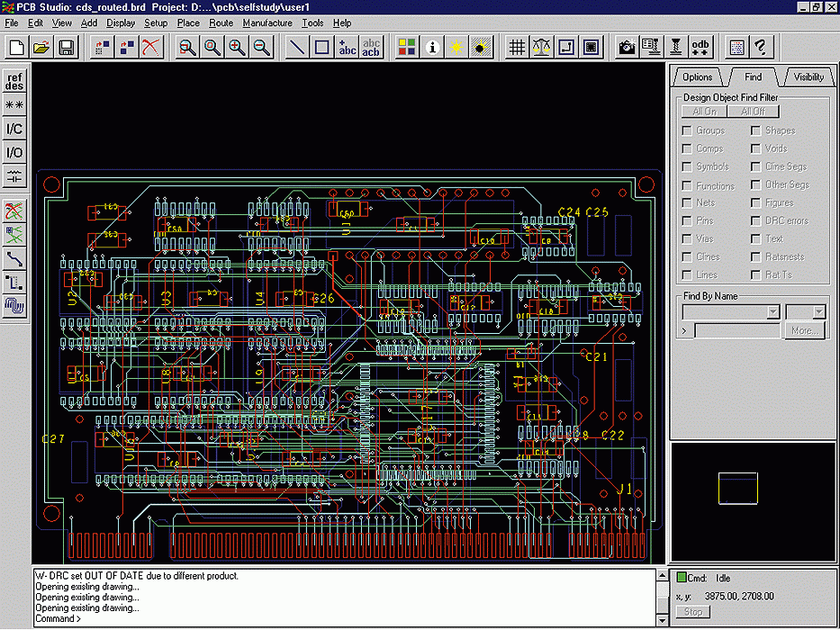The width and height of the screenshot is (840, 630).
Task: Select the Add Line tool
Action: pos(297,47)
